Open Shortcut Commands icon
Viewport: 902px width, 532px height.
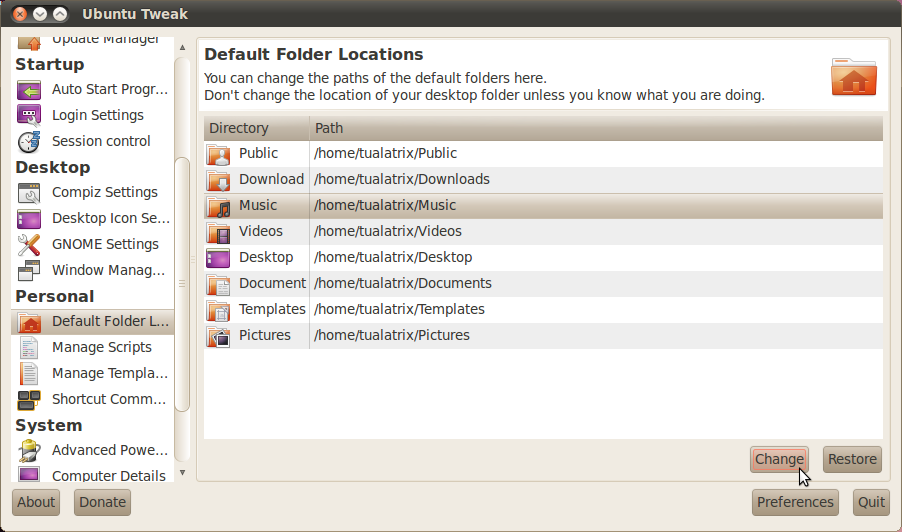click(29, 400)
